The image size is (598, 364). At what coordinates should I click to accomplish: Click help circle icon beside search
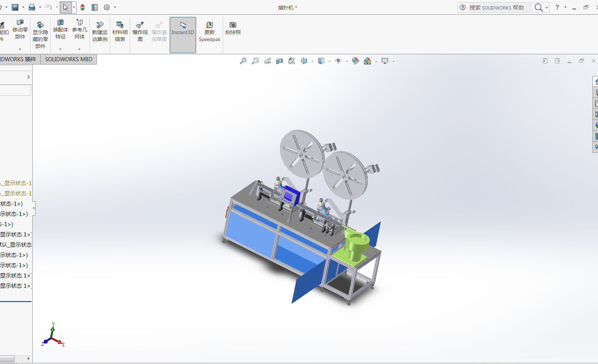click(x=463, y=8)
